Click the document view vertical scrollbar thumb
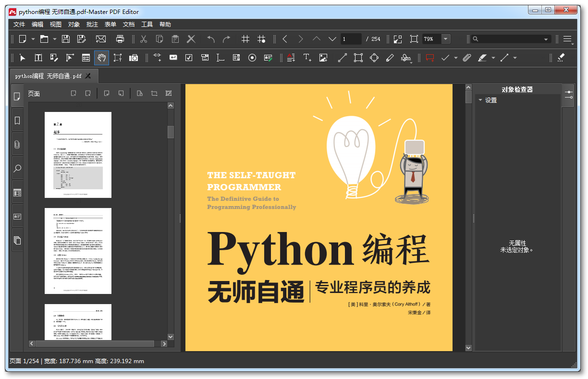Image resolution: width=588 pixels, height=379 pixels. 468,97
